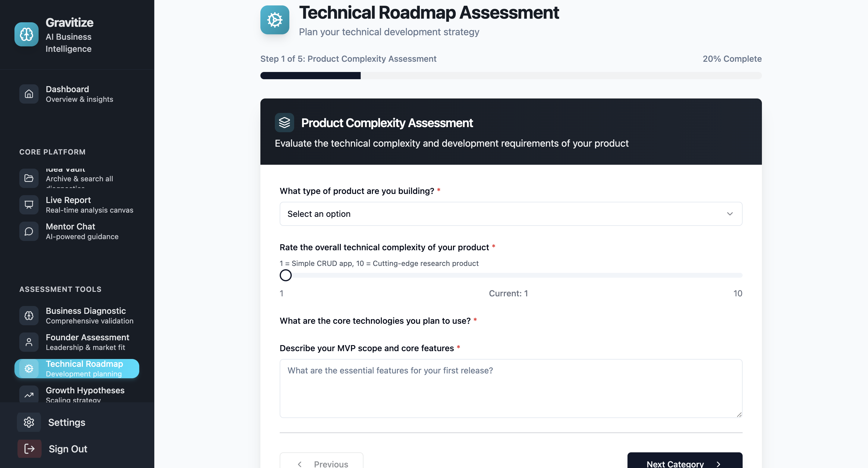Click the Settings gear icon
868x468 pixels.
[29, 422]
